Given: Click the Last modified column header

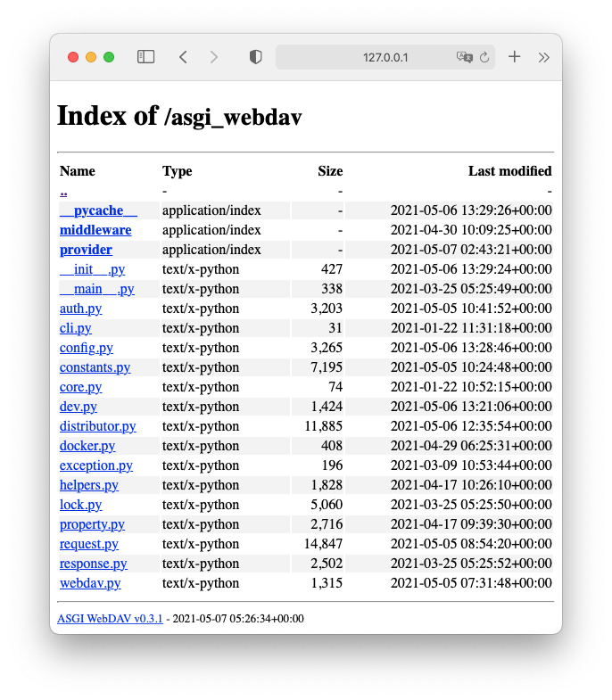Looking at the screenshot, I should coord(509,171).
